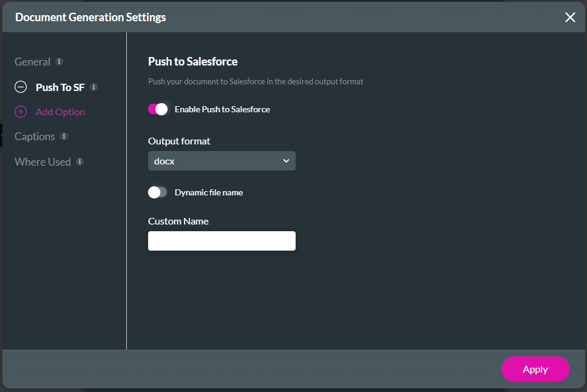This screenshot has height=392, width=587.
Task: Click the info icon next to Captions
Action: coord(64,137)
